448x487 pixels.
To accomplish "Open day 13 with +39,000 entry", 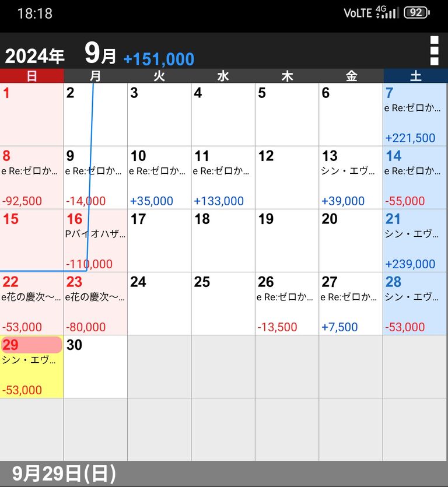I will (x=351, y=178).
